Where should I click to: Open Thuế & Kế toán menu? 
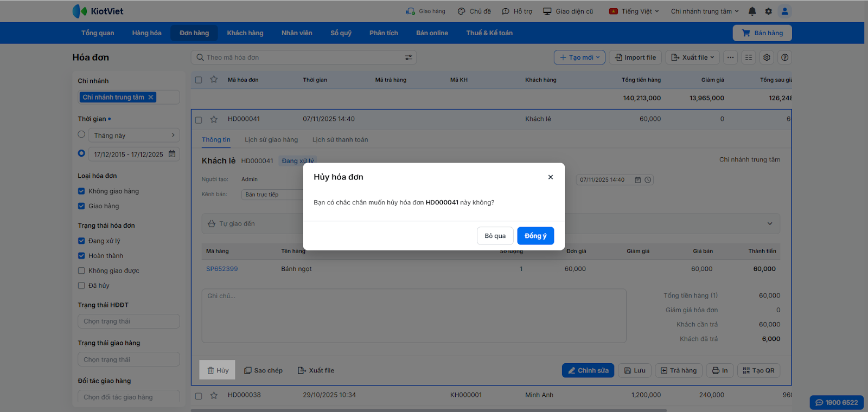(x=489, y=33)
